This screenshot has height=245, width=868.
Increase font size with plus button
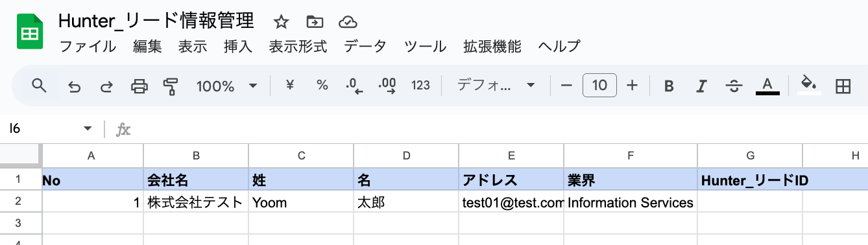[x=633, y=86]
